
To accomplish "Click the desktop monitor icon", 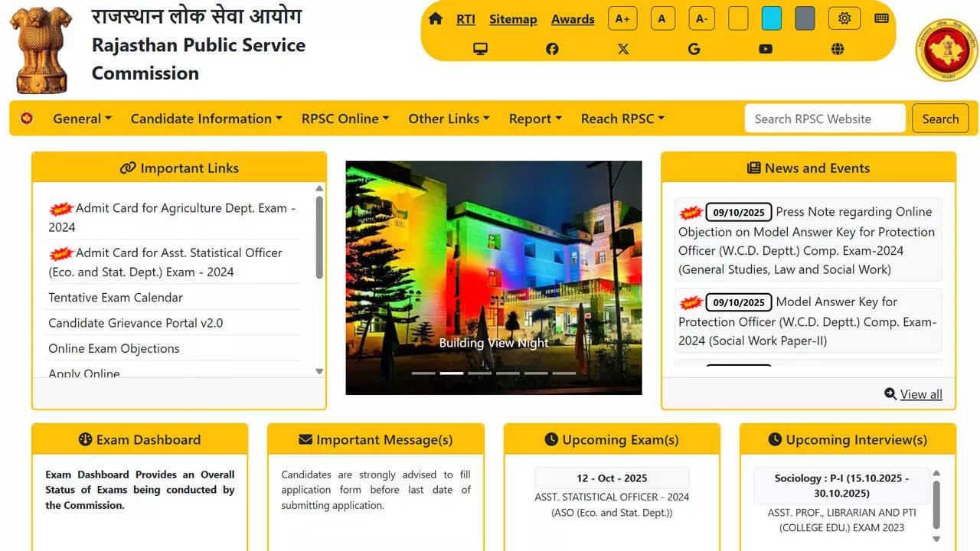I will click(x=481, y=49).
